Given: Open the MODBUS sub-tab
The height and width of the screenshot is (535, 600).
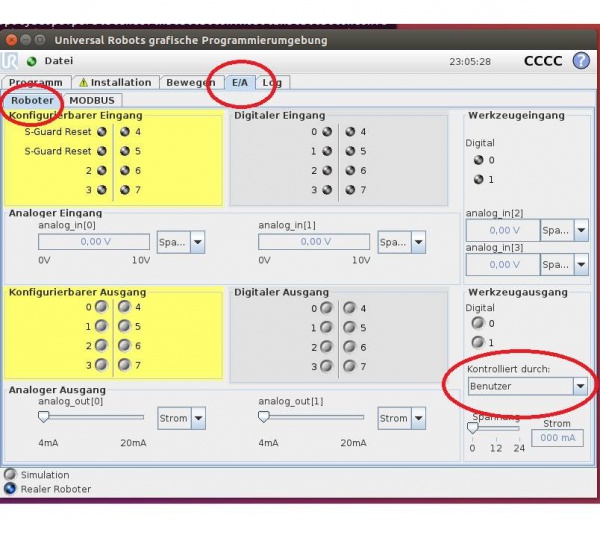Looking at the screenshot, I should click(x=92, y=100).
